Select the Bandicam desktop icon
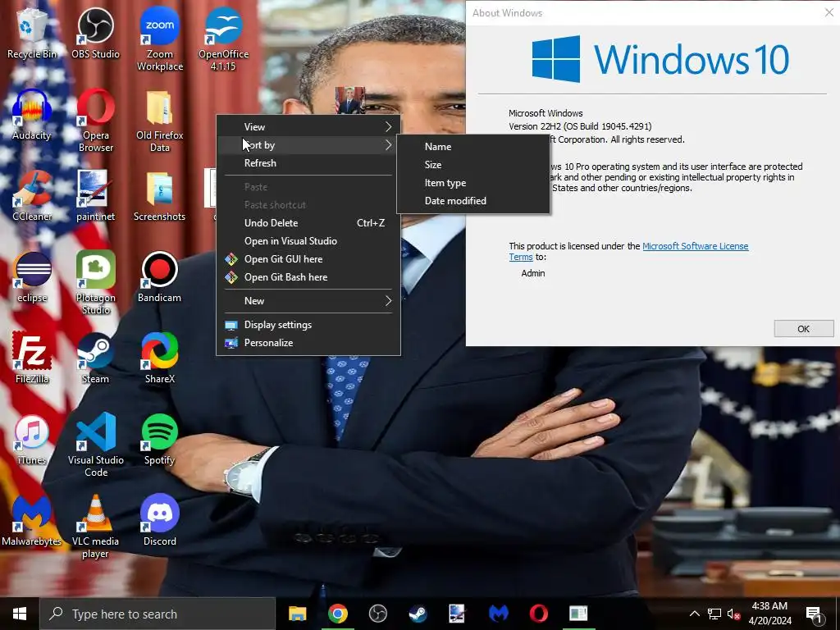This screenshot has width=840, height=630. click(160, 277)
